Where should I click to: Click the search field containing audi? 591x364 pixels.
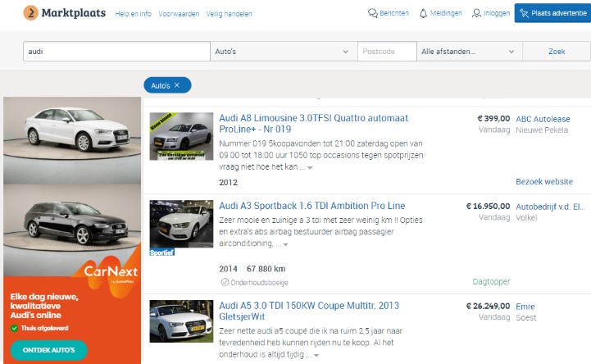pos(116,52)
